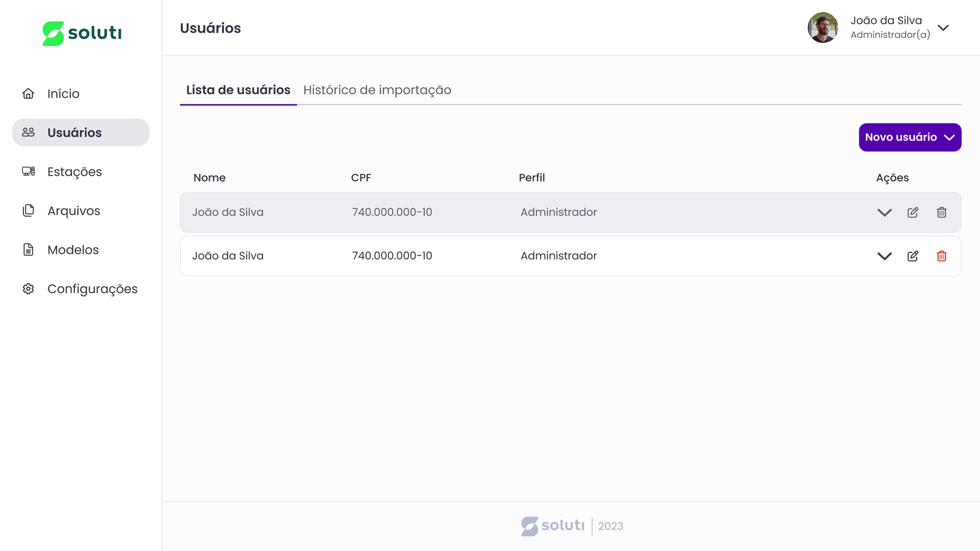Click the pencil edit icon in second row

point(912,256)
